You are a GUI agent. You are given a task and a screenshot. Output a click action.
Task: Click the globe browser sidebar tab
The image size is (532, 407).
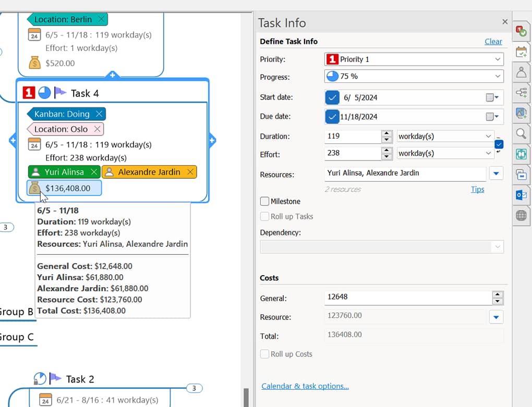point(521,215)
